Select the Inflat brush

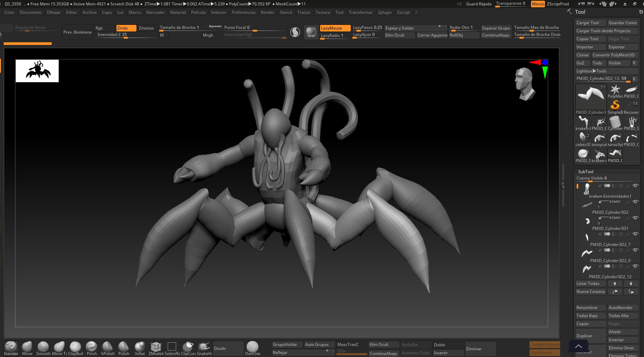(x=140, y=348)
